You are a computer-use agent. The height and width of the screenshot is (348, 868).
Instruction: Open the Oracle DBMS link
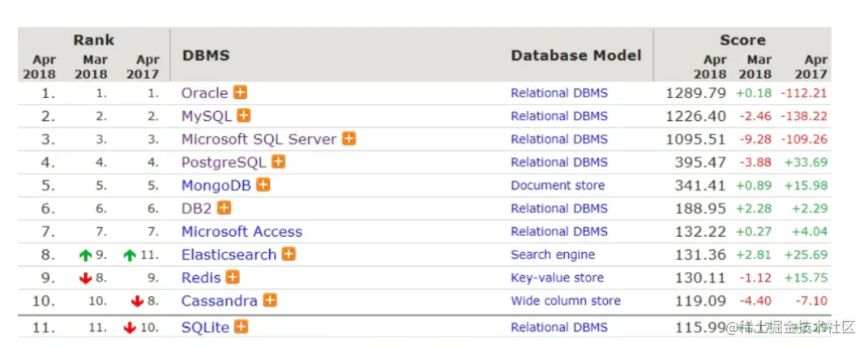click(204, 93)
